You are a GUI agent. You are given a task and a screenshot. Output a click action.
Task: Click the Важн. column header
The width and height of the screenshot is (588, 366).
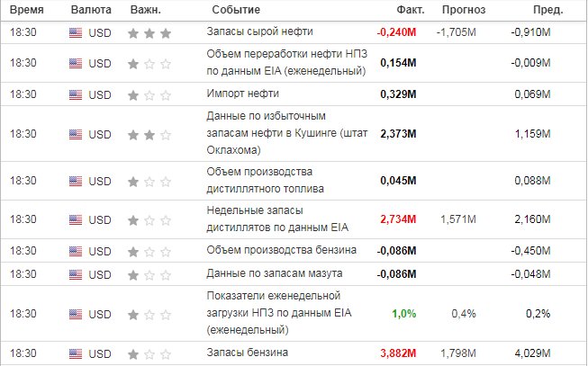146,10
